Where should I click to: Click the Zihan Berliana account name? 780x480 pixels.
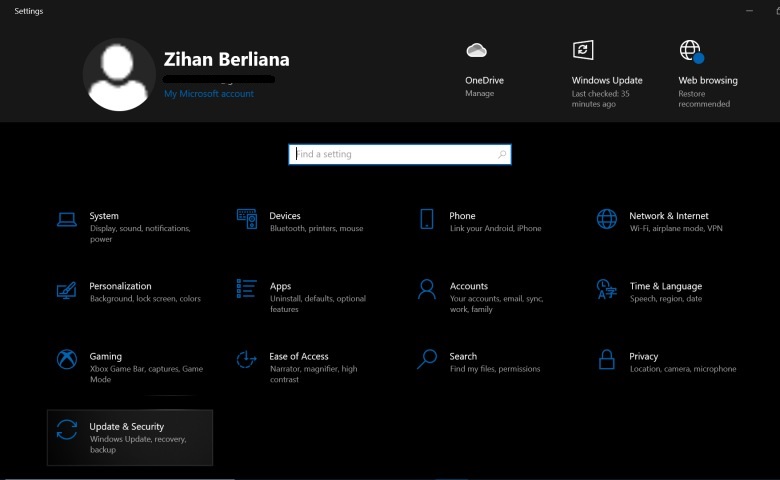pyautogui.click(x=227, y=59)
